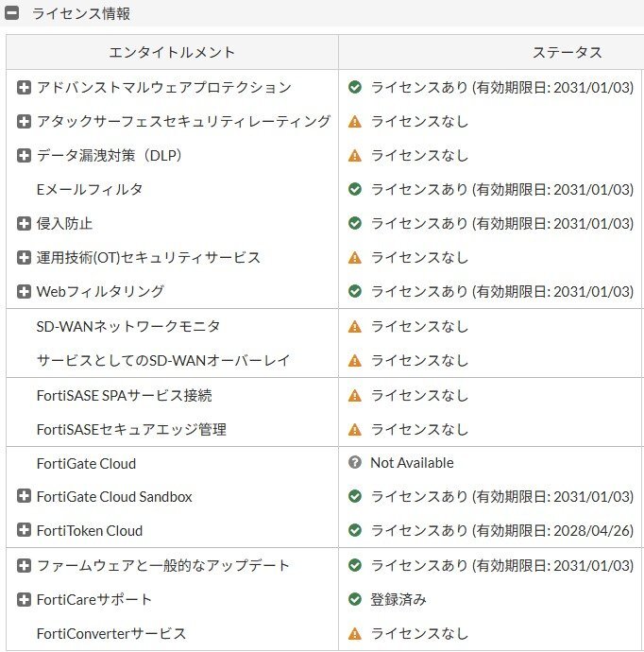Click warning icon for SD-WANネットワークモニタ
The image size is (644, 652).
[355, 327]
